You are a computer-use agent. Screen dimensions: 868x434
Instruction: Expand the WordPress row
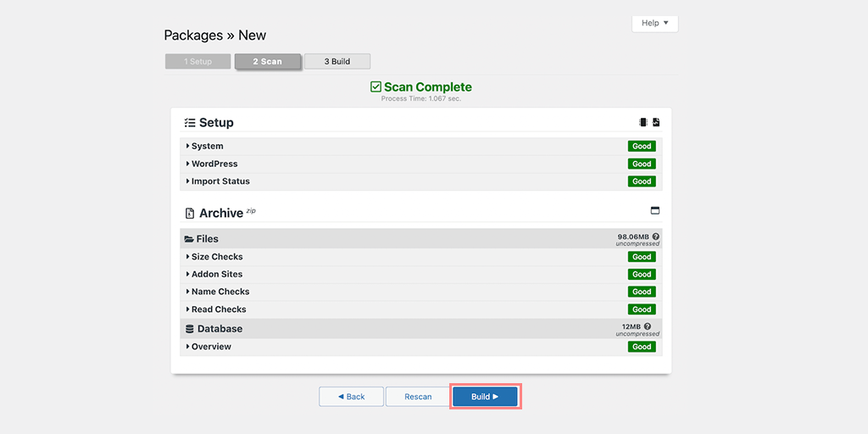point(420,164)
